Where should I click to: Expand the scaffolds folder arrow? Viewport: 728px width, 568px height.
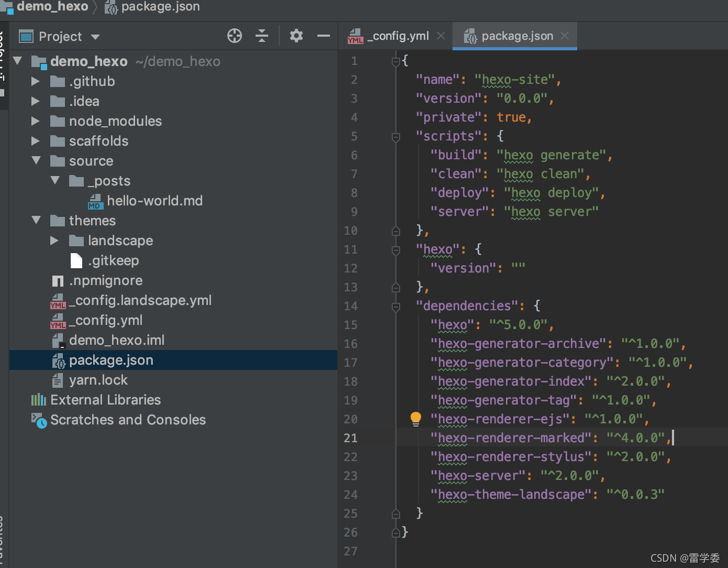click(35, 141)
